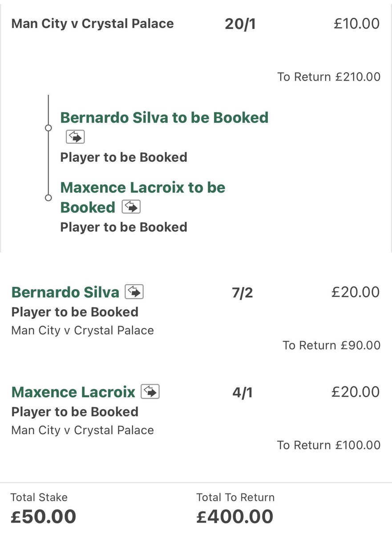This screenshot has width=392, height=534.
Task: Select the upper timeline node for Bernardo Silva
Action: pos(48,128)
